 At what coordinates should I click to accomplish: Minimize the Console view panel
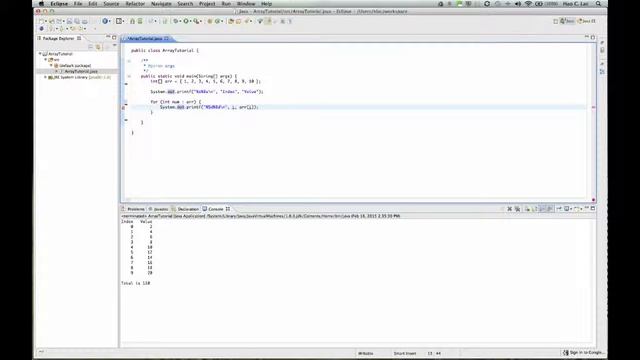pos(587,208)
